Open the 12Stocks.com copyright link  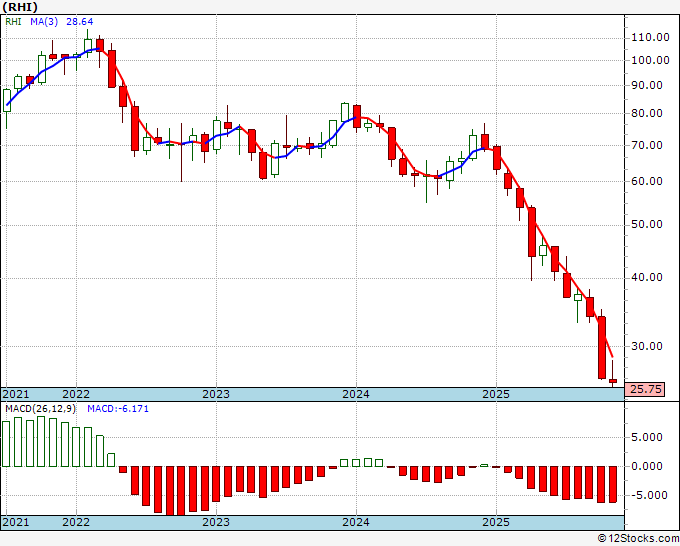point(638,539)
